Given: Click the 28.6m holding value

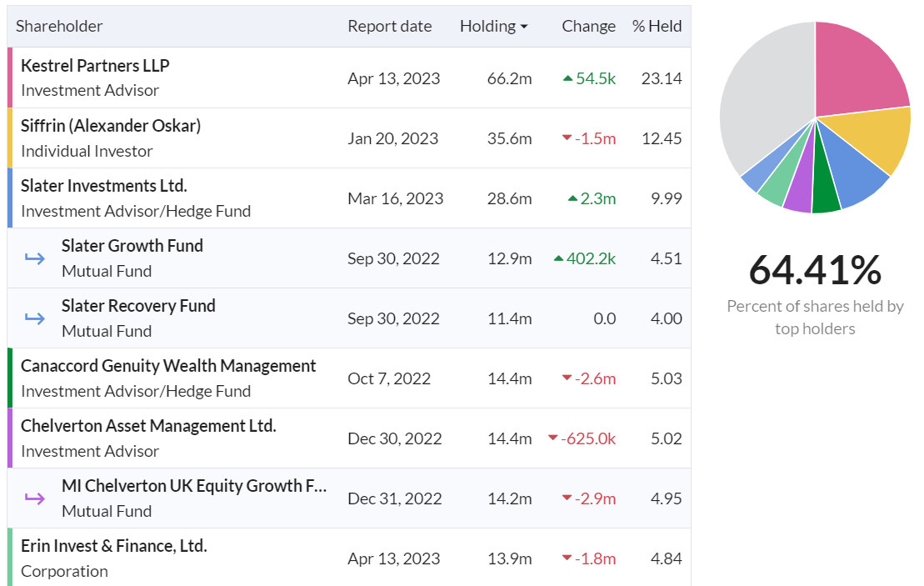Looking at the screenshot, I should 509,198.
